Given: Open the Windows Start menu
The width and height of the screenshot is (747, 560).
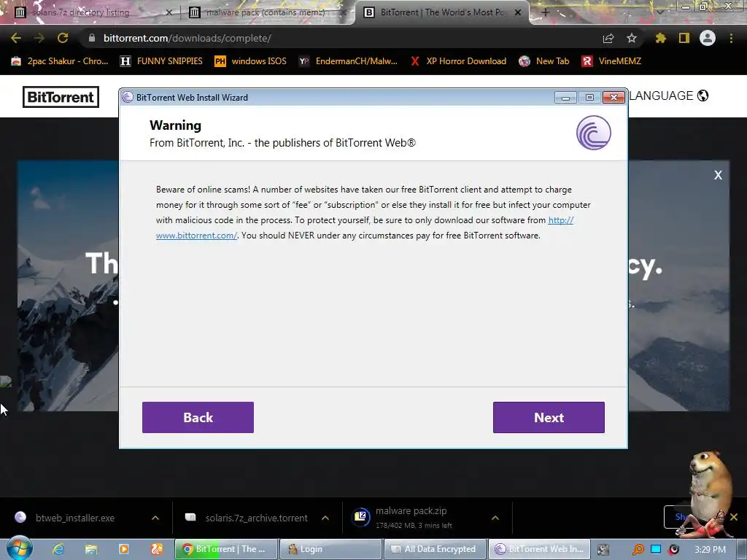Looking at the screenshot, I should (19, 548).
